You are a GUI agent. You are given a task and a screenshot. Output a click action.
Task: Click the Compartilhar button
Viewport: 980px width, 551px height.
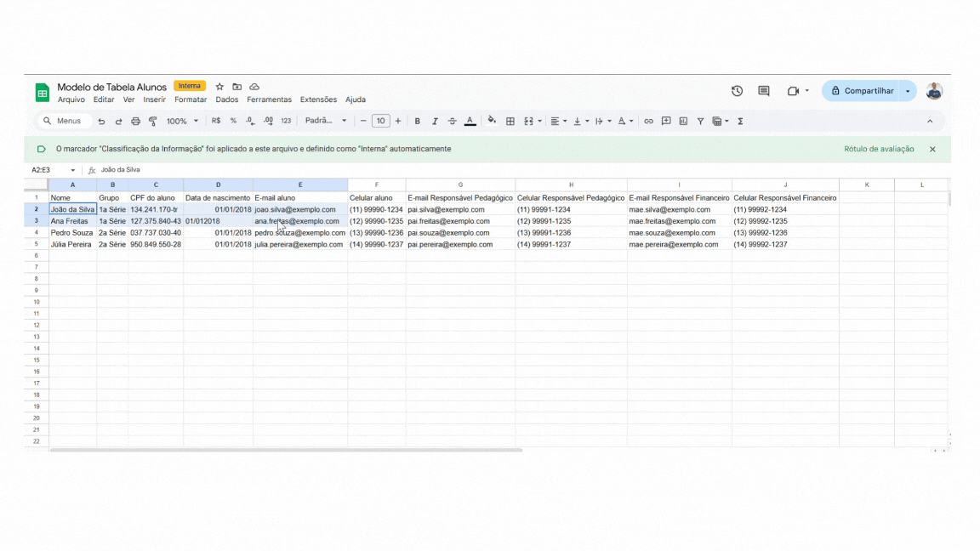tap(862, 91)
